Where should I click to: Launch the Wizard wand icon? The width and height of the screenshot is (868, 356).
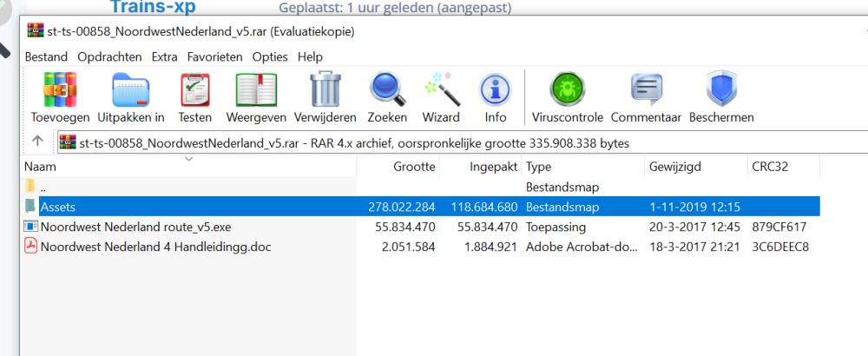441,89
